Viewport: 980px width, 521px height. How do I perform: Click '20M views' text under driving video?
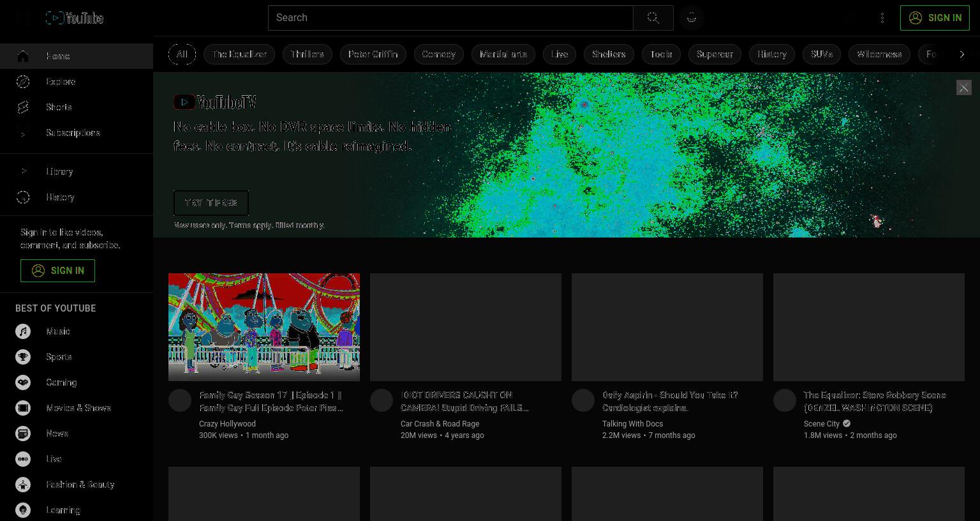[x=419, y=435]
